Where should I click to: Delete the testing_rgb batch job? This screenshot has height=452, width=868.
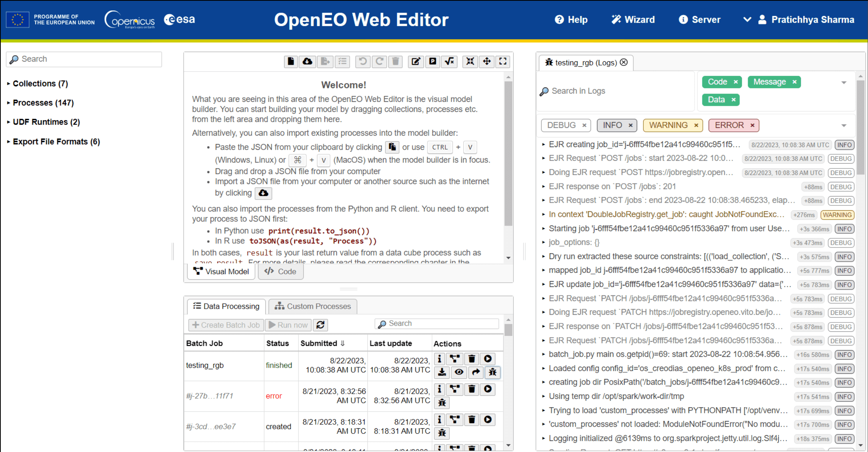coord(472,359)
